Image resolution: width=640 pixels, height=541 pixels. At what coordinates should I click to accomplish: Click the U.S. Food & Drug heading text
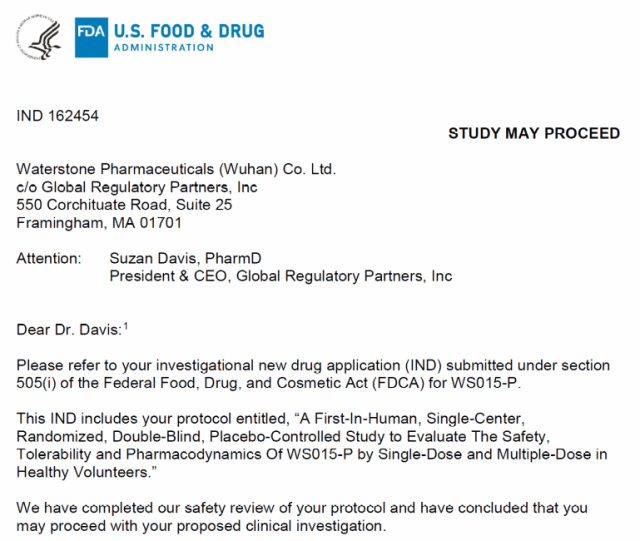[x=188, y=31]
